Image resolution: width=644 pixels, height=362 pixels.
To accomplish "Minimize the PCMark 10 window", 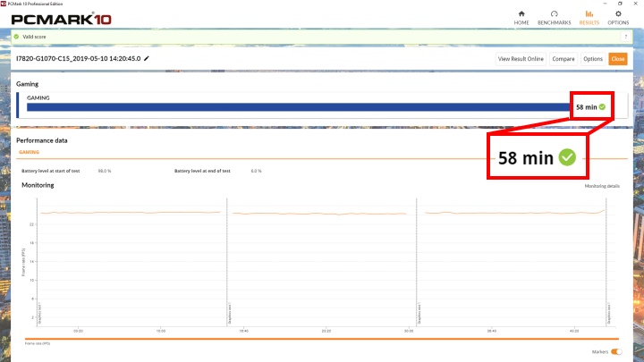I will pos(605,4).
